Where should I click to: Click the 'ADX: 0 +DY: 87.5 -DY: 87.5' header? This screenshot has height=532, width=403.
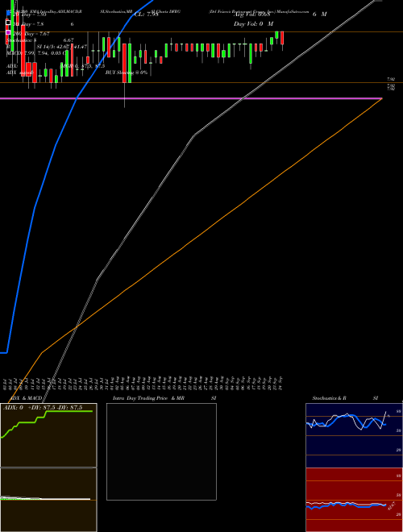(x=43, y=408)
